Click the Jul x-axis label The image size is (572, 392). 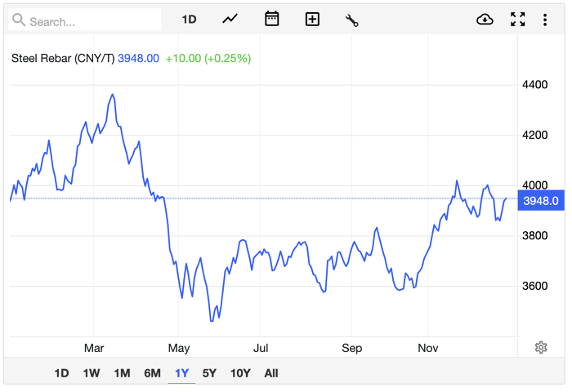pyautogui.click(x=261, y=348)
